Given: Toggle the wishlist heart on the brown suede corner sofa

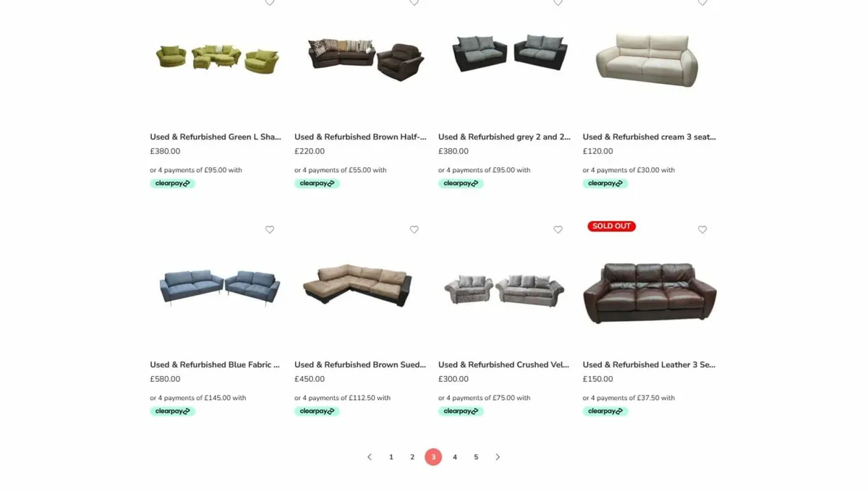Looking at the screenshot, I should tap(414, 229).
